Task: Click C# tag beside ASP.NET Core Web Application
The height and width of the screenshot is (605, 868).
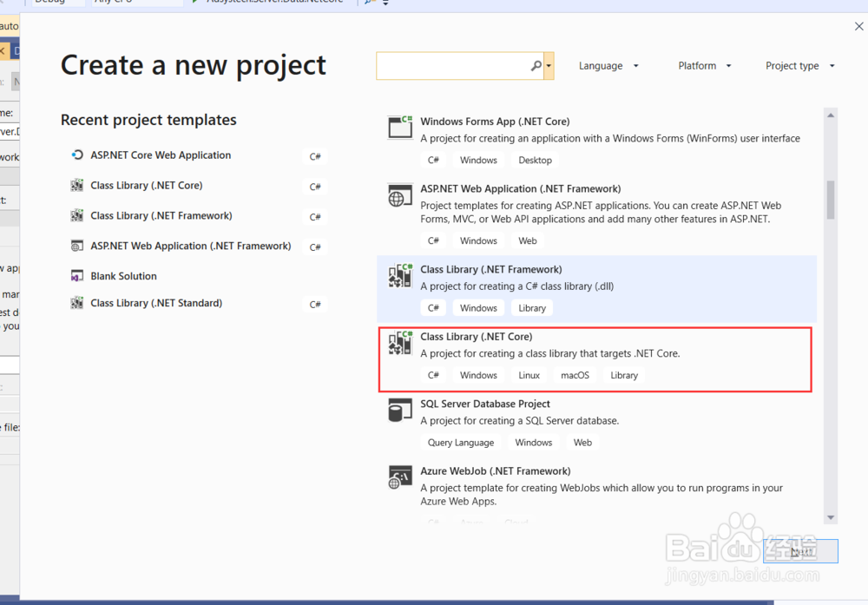Action: pos(315,156)
